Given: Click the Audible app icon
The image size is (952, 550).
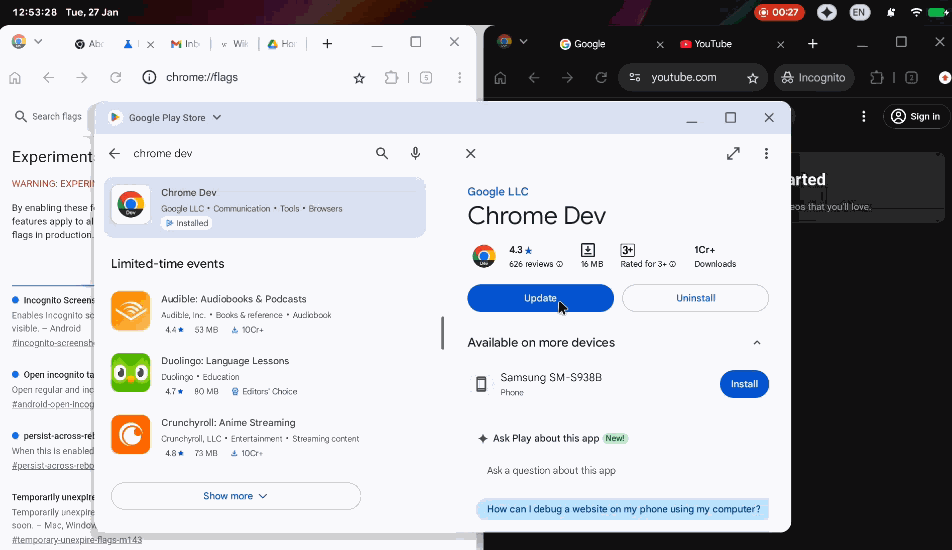Looking at the screenshot, I should point(131,311).
